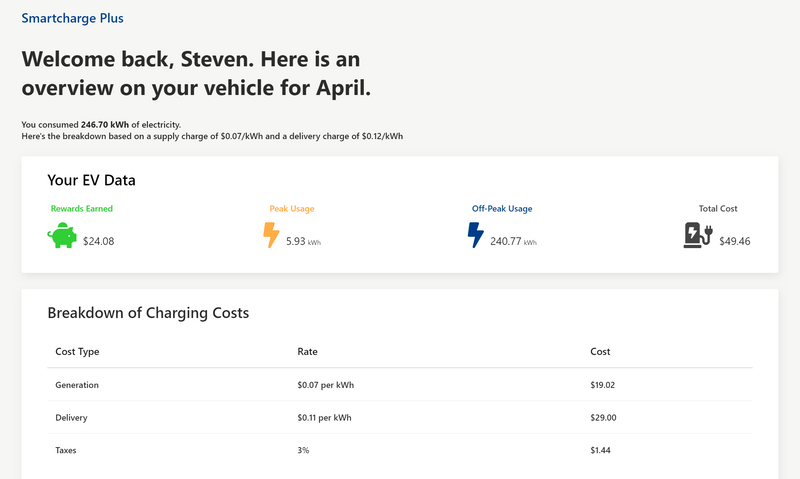Click the $24.08 rewards amount
This screenshot has width=800, height=479.
point(98,241)
